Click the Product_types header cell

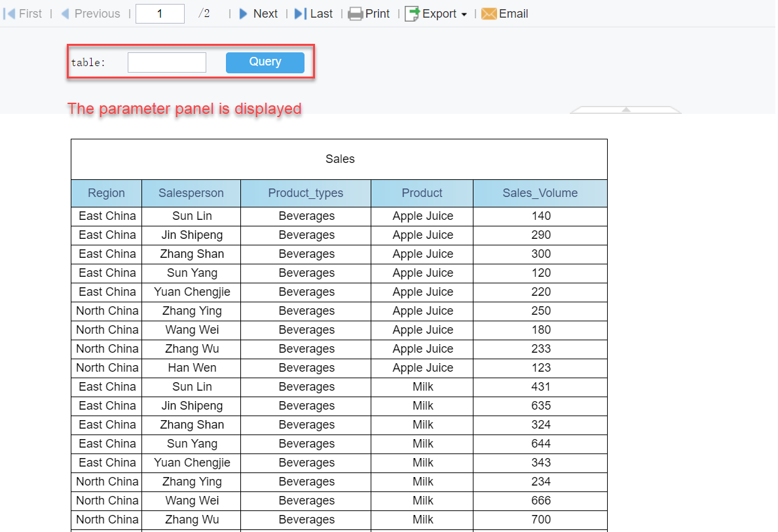[306, 193]
